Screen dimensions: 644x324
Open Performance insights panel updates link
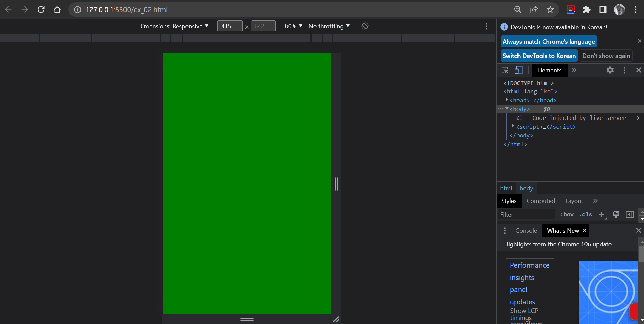[x=530, y=283]
